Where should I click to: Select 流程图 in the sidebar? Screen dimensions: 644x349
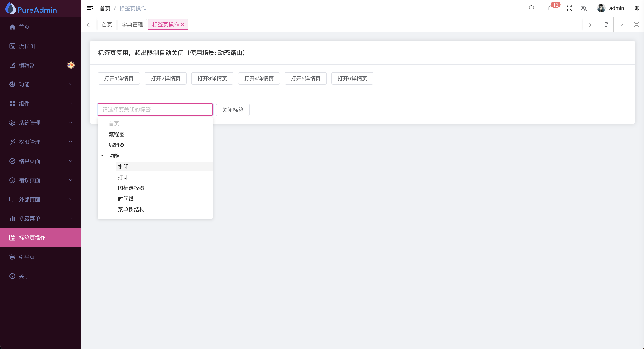(27, 46)
